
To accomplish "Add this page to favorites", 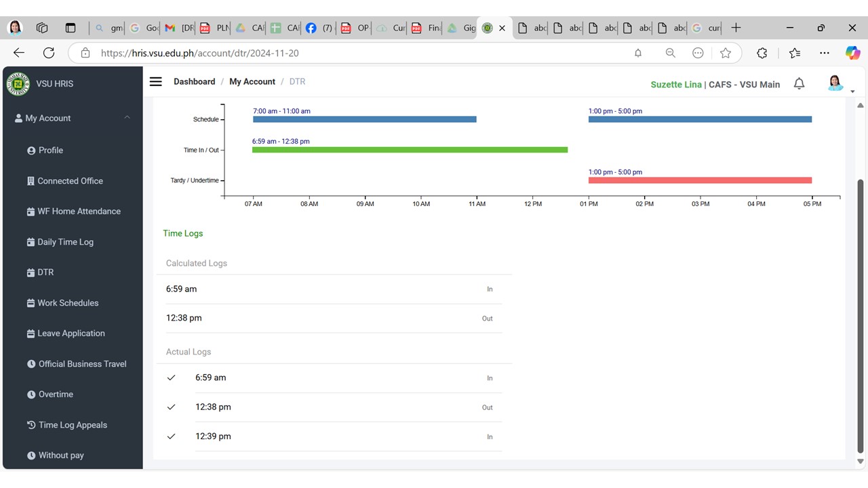I will (x=726, y=53).
